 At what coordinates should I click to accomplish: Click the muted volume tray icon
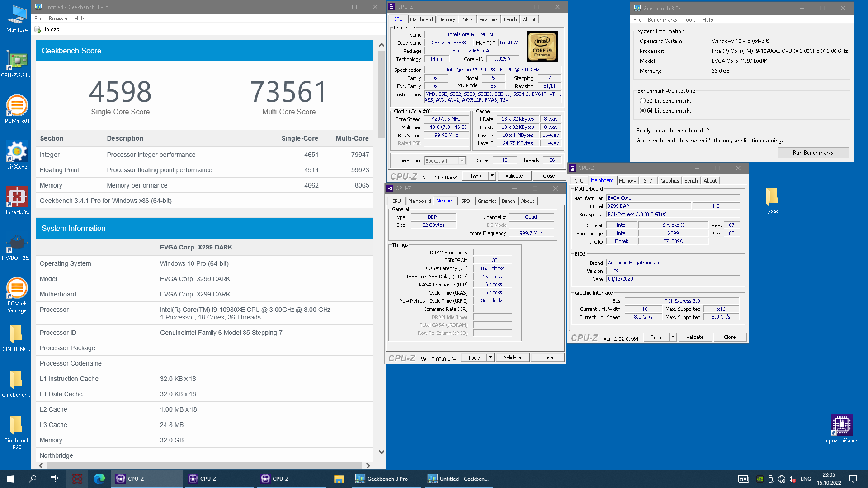click(x=792, y=479)
